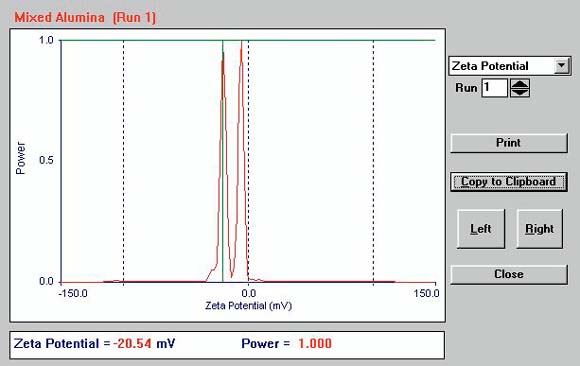
Task: Click the Run number input field
Action: [494, 88]
